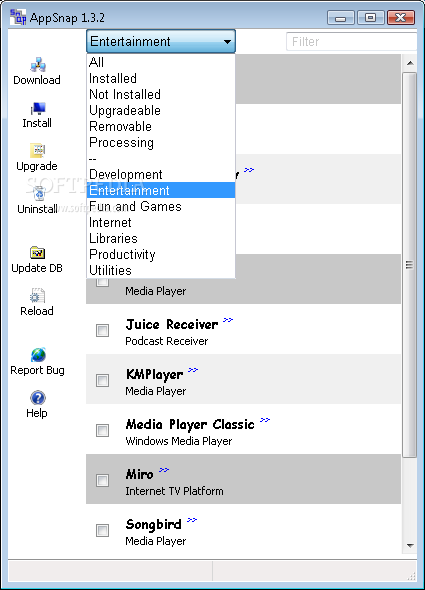Open the Help question mark icon

[x=38, y=398]
